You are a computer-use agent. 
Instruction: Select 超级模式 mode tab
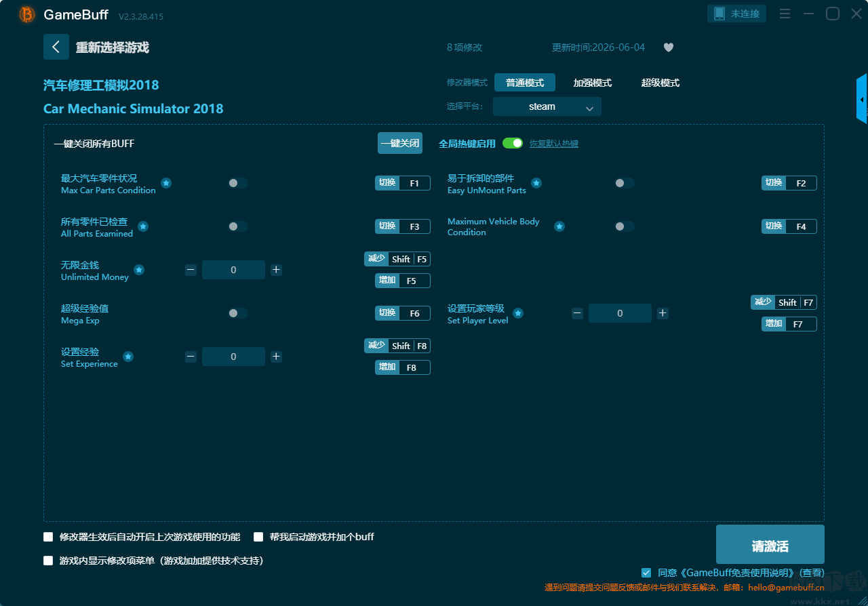[x=660, y=83]
